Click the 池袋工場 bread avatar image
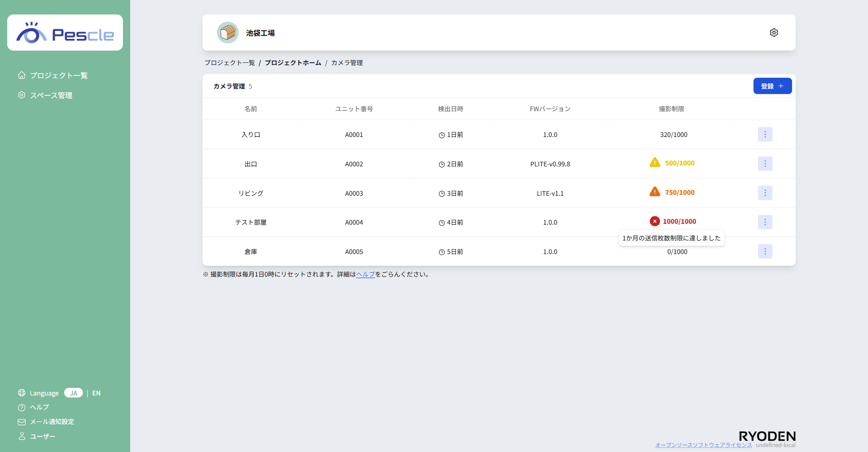 coord(228,33)
